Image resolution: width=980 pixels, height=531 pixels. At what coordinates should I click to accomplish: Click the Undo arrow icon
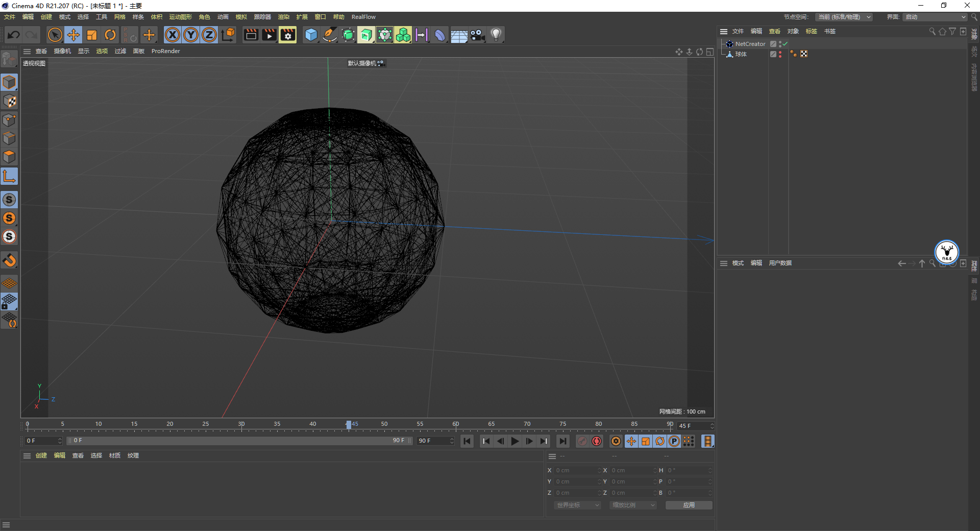[x=14, y=35]
